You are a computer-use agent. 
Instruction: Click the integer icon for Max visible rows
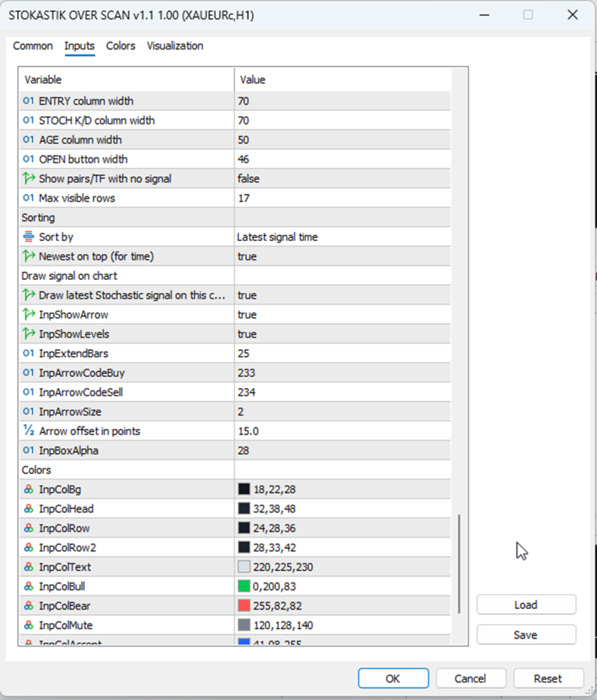pos(28,198)
